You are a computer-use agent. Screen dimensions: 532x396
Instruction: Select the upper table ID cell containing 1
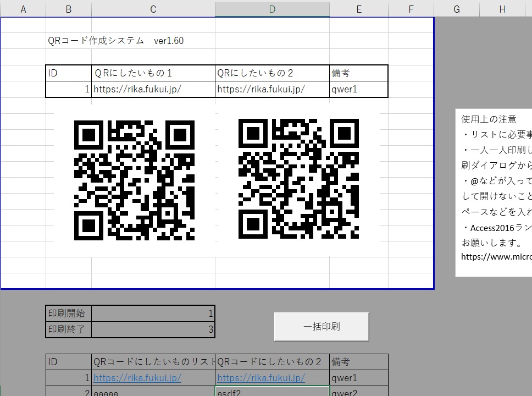pos(68,90)
